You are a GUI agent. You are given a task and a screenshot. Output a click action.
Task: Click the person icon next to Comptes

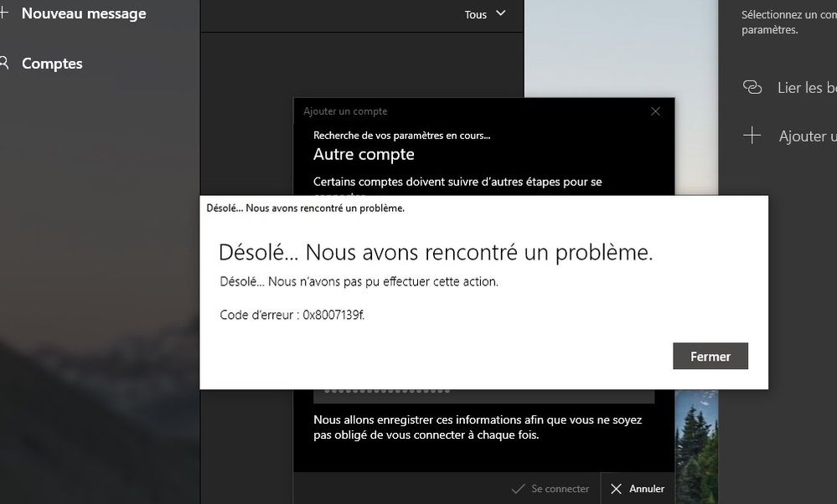click(x=7, y=63)
